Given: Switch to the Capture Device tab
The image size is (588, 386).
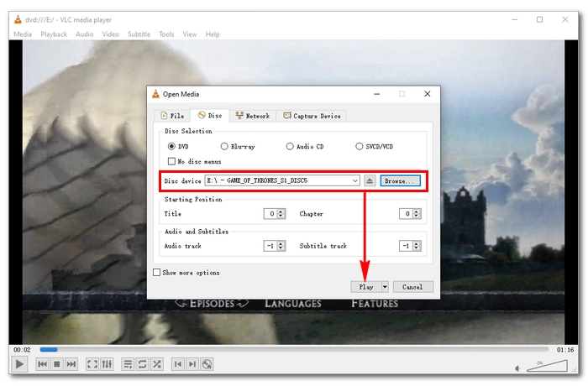Looking at the screenshot, I should coord(312,116).
